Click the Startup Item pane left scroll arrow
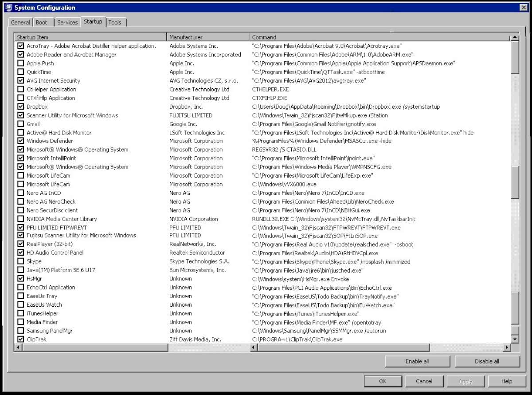This screenshot has width=532, height=395. [x=19, y=348]
